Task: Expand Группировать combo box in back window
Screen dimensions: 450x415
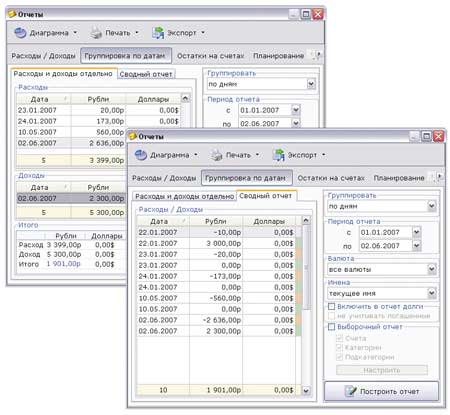Action: [x=311, y=84]
